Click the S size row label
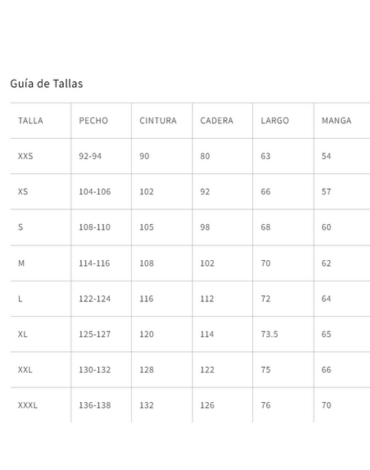Viewport: 370px width, 470px height. pyautogui.click(x=20, y=227)
